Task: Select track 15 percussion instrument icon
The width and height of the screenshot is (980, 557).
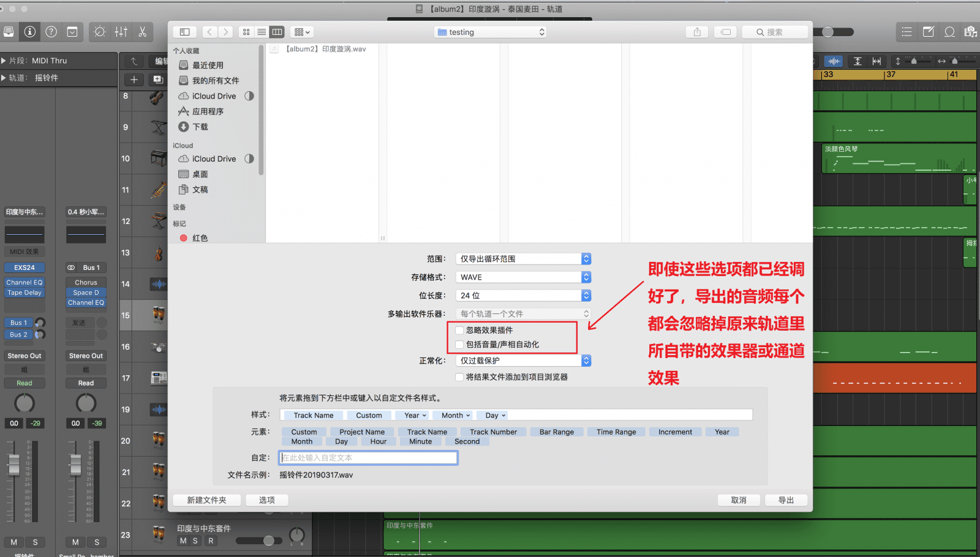Action: 159,315
